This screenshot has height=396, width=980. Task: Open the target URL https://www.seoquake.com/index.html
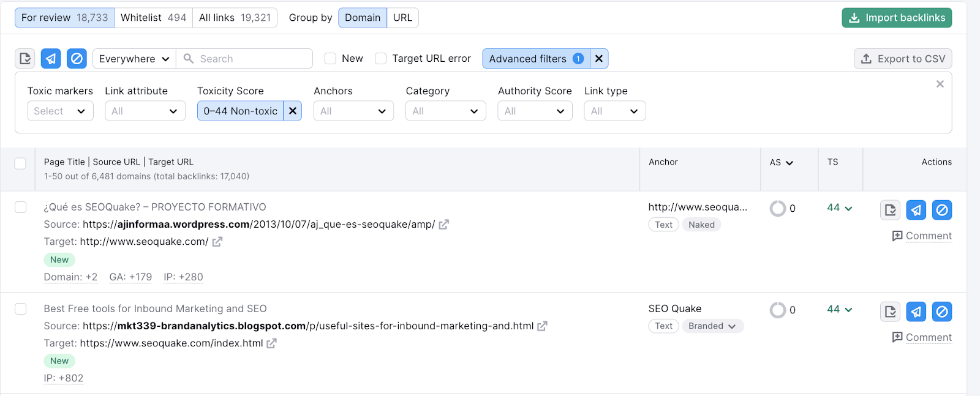171,343
